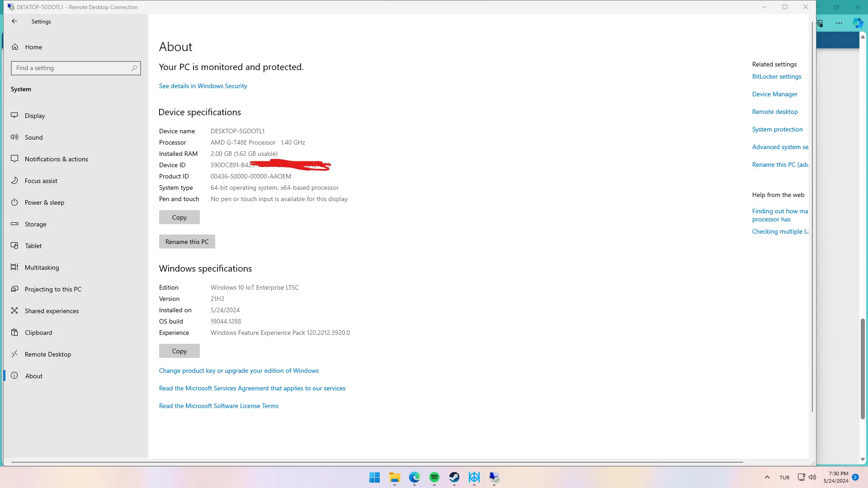Open the browser's three-dot menu behind the window
868x488 pixels.
(839, 23)
